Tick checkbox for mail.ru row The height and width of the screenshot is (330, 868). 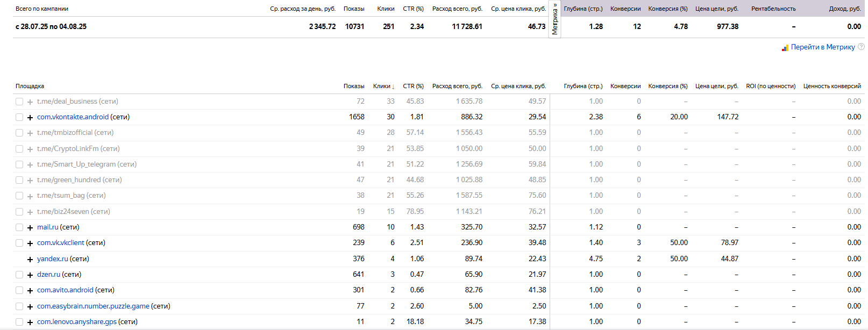click(x=19, y=227)
